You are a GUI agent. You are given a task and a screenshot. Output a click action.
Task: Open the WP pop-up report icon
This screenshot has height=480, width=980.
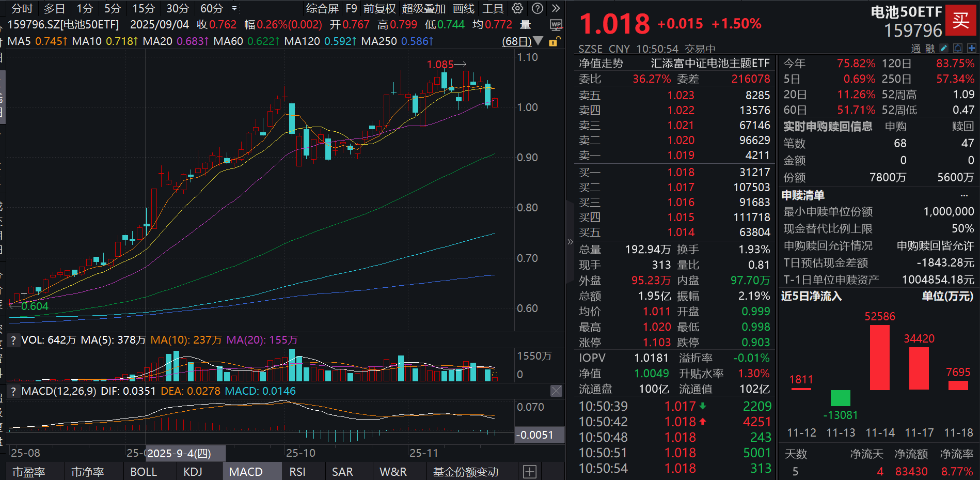(x=556, y=25)
